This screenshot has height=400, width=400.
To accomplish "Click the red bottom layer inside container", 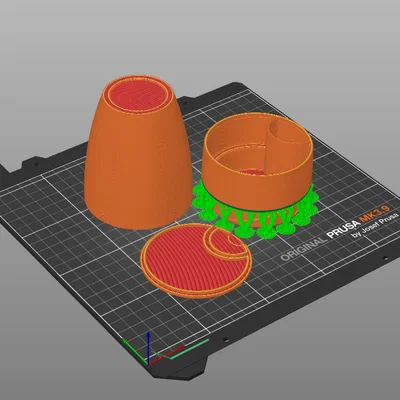I will click(253, 172).
